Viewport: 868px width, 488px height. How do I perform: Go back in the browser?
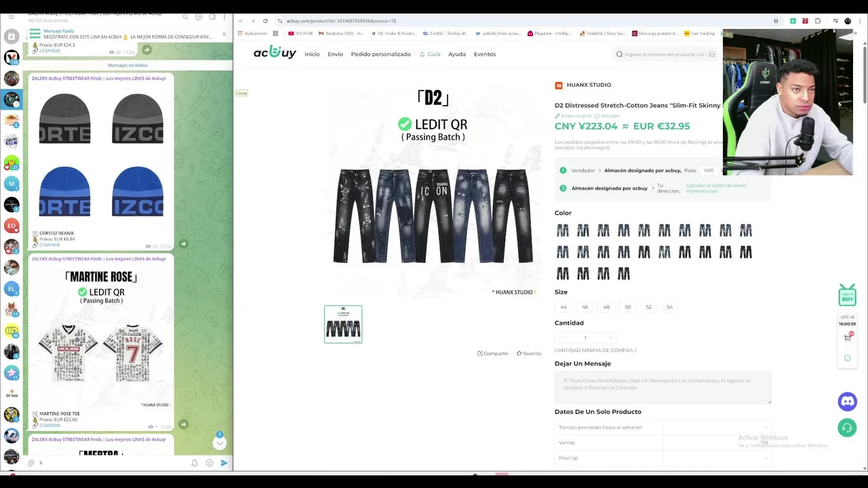240,21
